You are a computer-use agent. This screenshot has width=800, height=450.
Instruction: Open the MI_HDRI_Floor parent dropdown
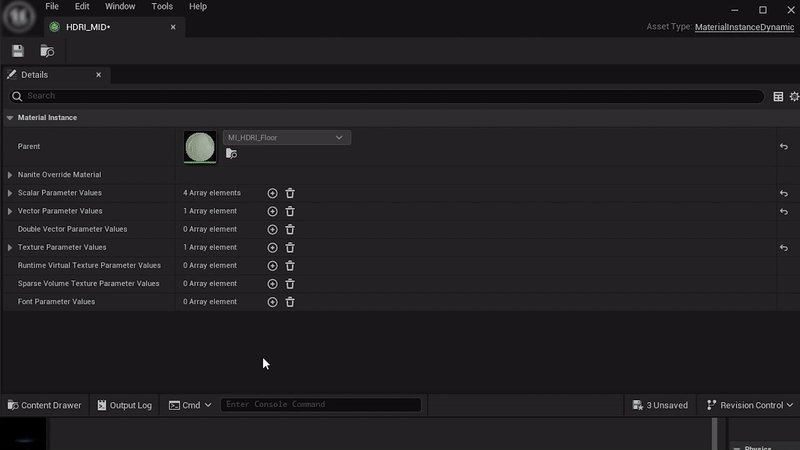[x=287, y=137]
